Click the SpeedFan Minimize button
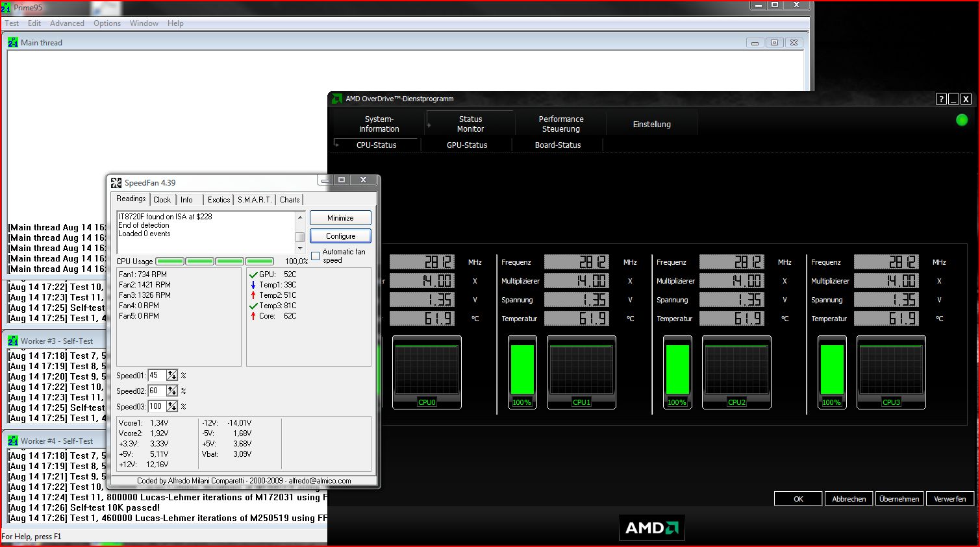 pyautogui.click(x=340, y=218)
